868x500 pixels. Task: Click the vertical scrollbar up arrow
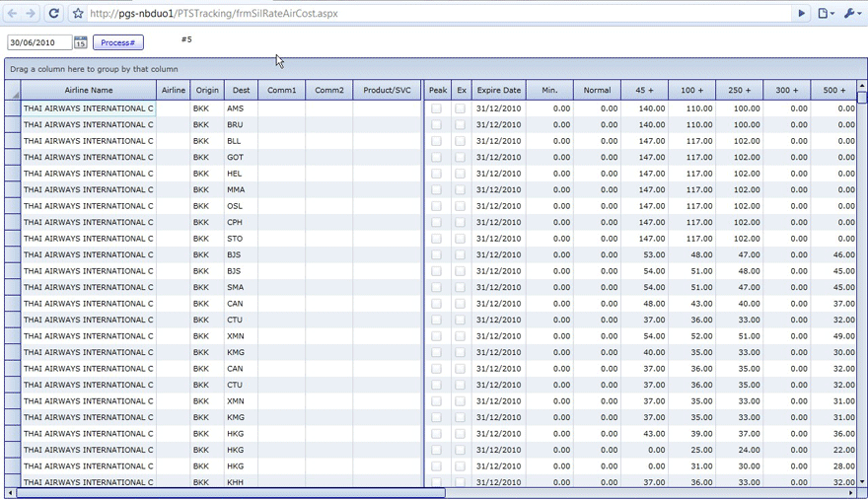tap(862, 85)
